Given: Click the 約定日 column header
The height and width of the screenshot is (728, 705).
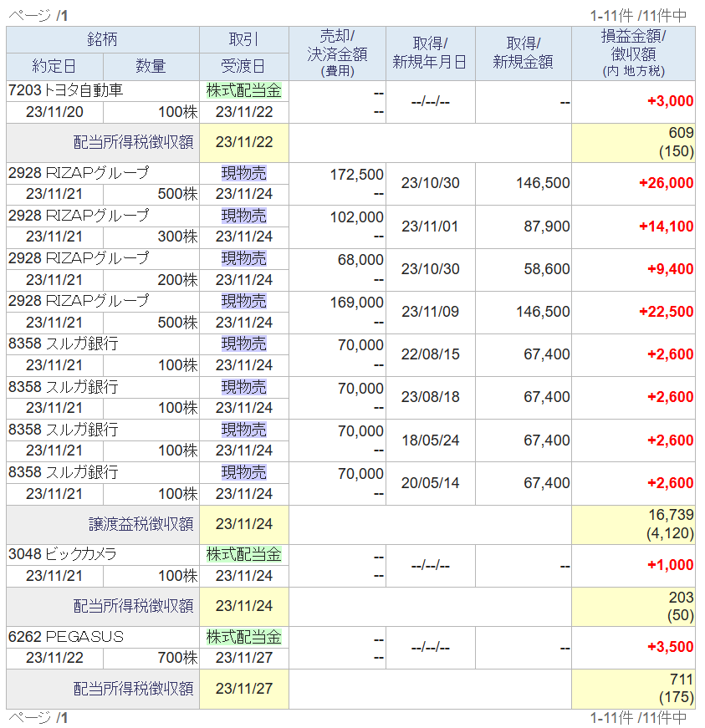Looking at the screenshot, I should tap(54, 66).
